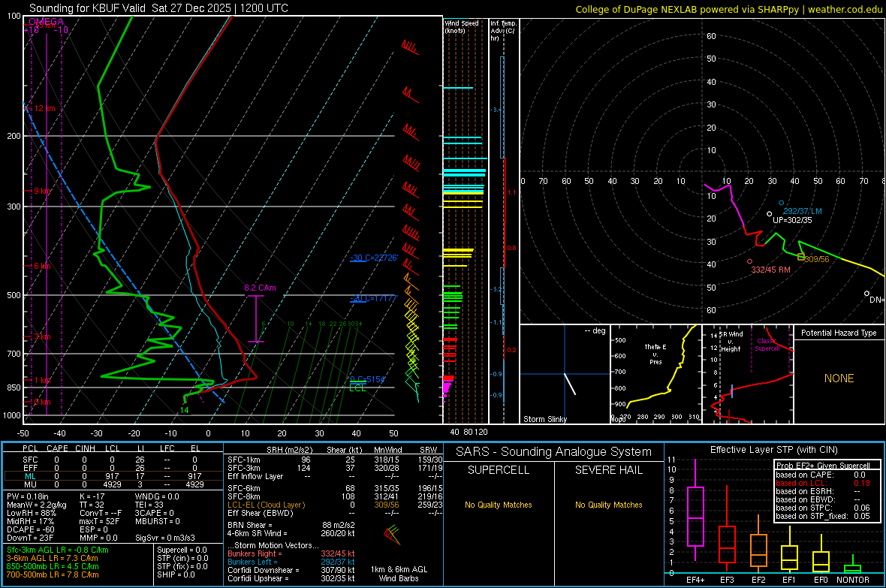The width and height of the screenshot is (886, 588).
Task: Click the SUPERCELL column header
Action: click(499, 470)
